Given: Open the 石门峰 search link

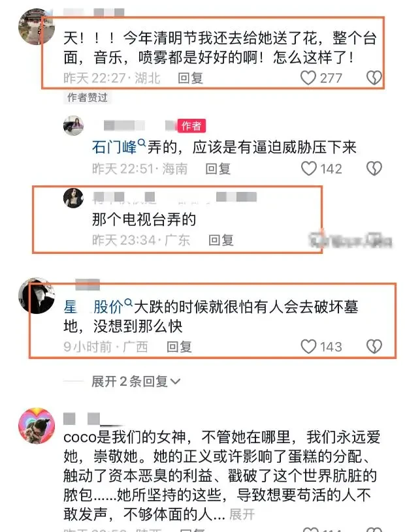Looking at the screenshot, I should (x=114, y=148).
